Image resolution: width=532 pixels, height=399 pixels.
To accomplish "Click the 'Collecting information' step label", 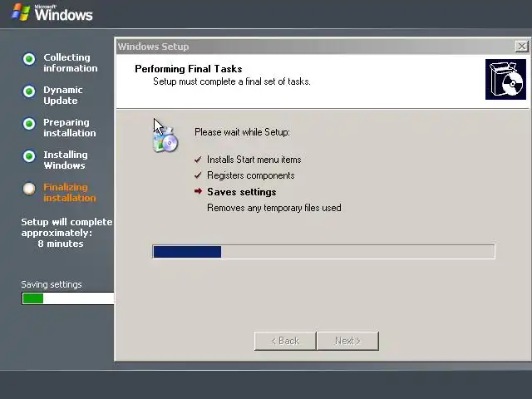I will tap(70, 63).
